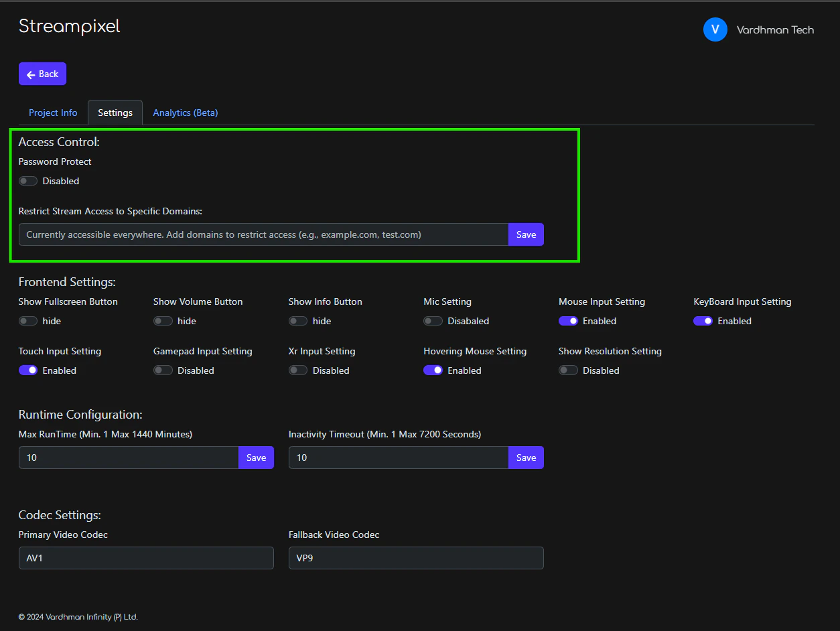Save the Max RunTime value
Viewport: 840px width, 631px height.
tap(256, 458)
